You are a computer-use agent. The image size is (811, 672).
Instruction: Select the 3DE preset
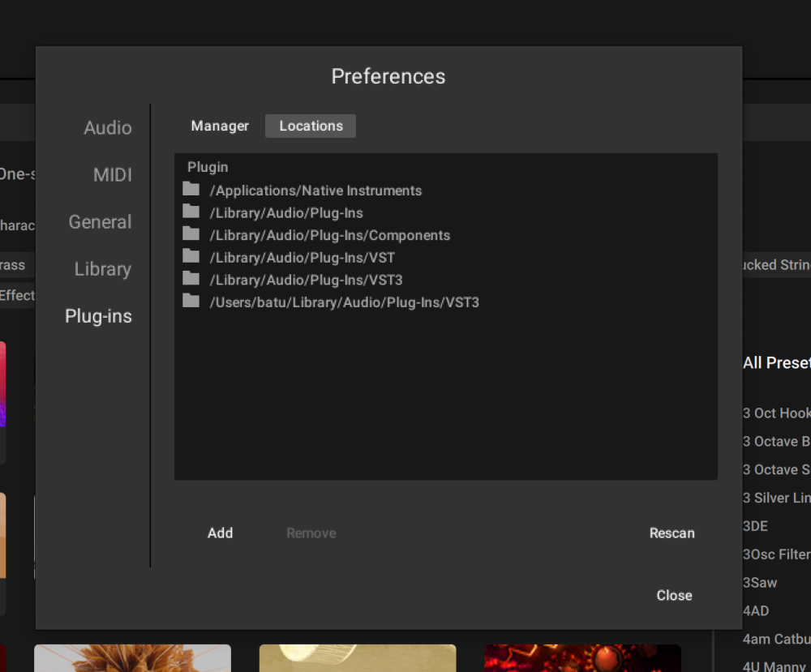pos(755,526)
